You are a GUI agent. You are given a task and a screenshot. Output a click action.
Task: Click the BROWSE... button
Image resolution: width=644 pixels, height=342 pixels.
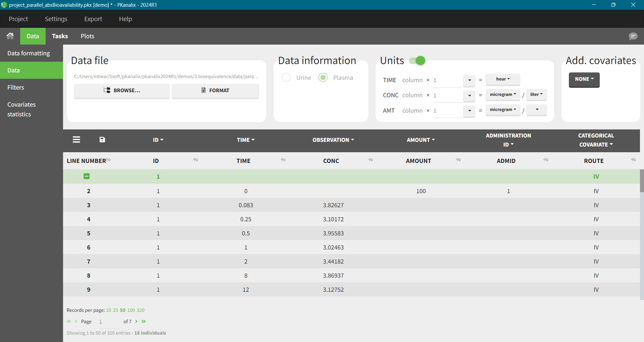(122, 91)
